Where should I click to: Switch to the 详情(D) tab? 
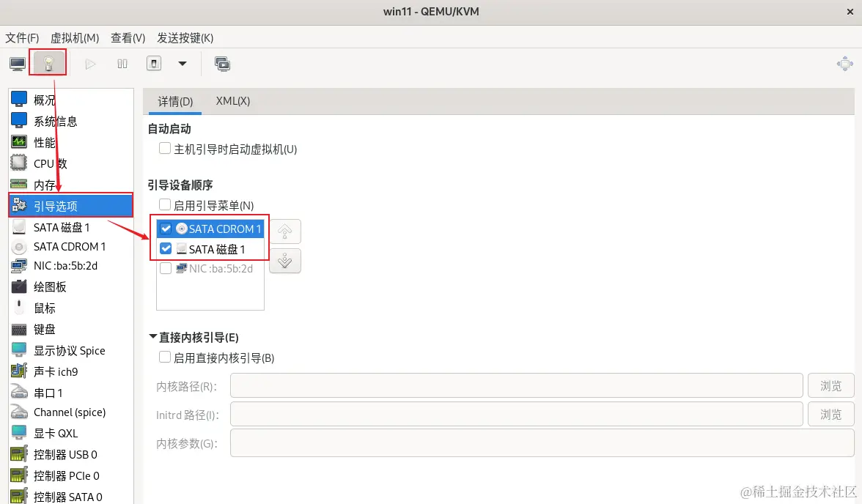pyautogui.click(x=175, y=101)
